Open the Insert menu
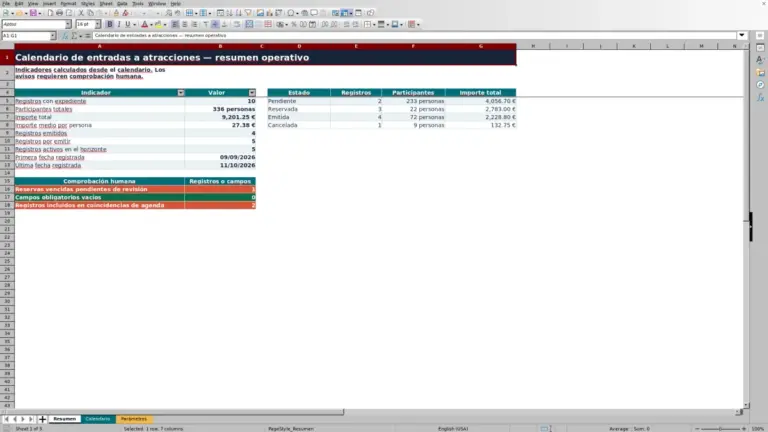This screenshot has height=432, width=768. pyautogui.click(x=49, y=3)
